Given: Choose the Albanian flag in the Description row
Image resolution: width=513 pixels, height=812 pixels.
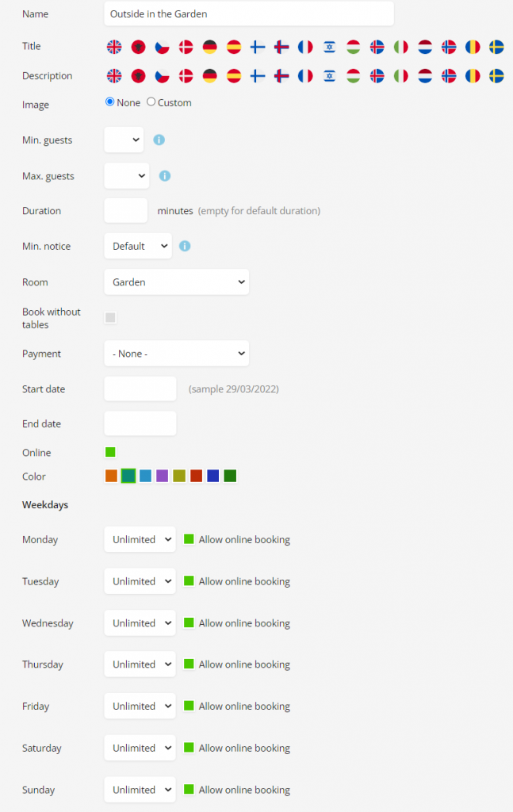Looking at the screenshot, I should point(138,76).
